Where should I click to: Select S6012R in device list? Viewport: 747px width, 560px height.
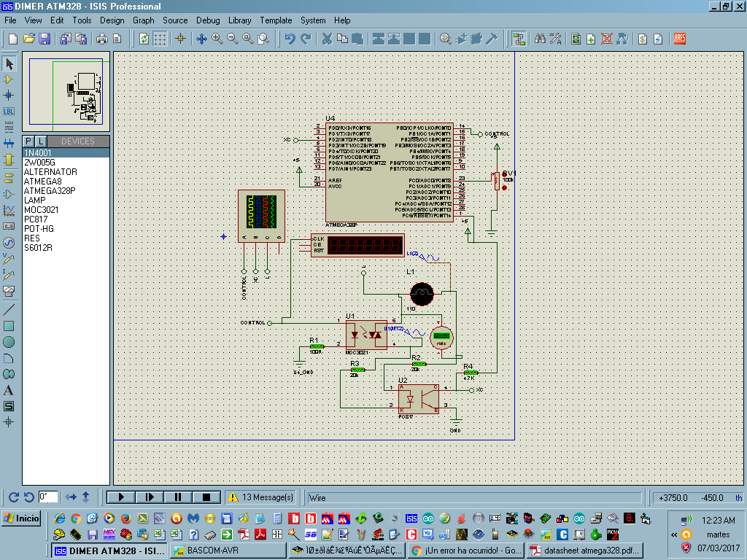pos(66,248)
